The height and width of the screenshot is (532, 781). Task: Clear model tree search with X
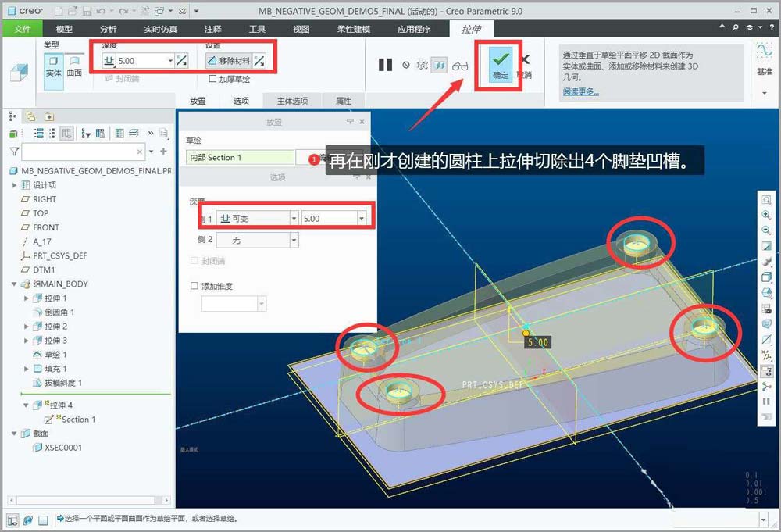(140, 152)
